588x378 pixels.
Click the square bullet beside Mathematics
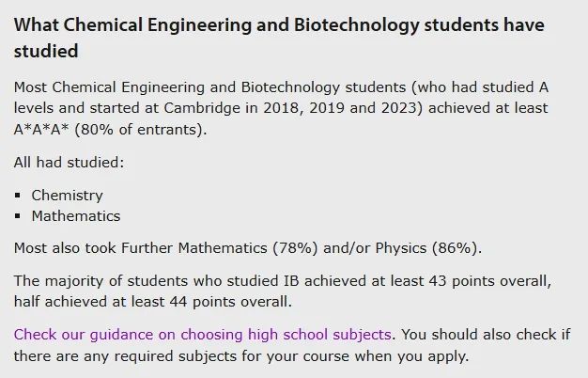click(x=18, y=216)
